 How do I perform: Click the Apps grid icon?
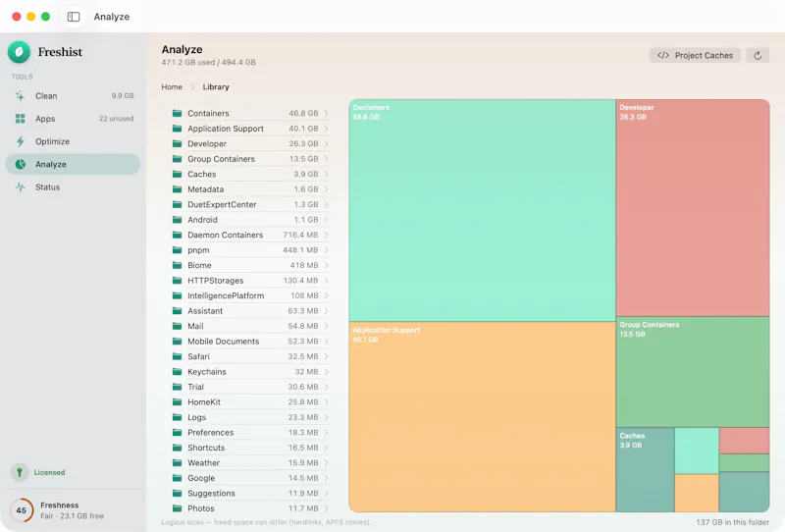click(x=20, y=119)
